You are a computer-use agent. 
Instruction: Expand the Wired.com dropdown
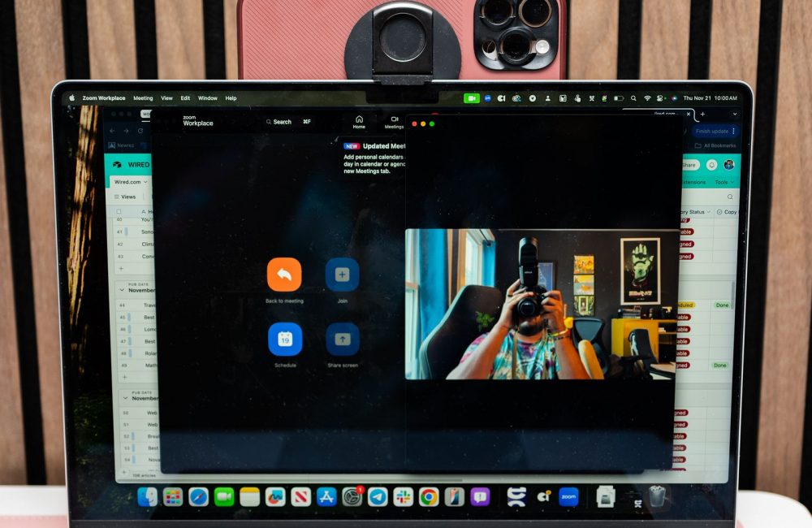click(132, 182)
